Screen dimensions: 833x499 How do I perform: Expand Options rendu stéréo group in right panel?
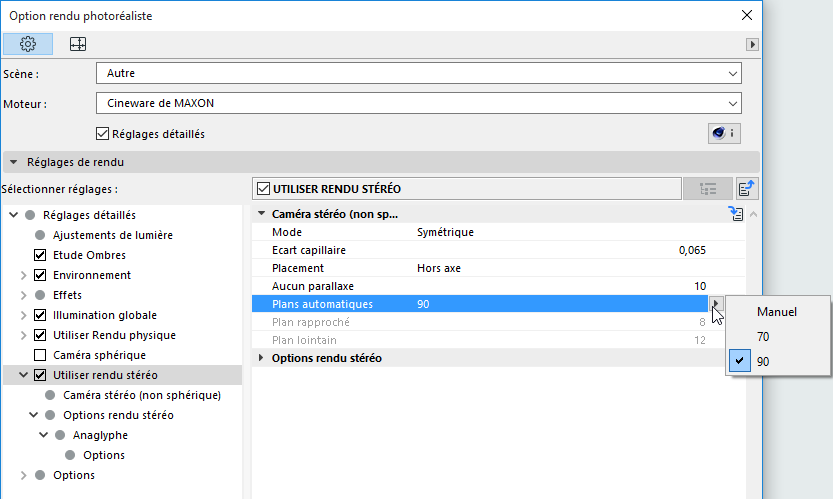[261, 358]
